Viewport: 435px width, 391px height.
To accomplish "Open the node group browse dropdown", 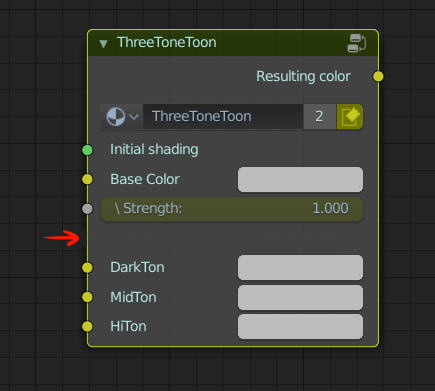I will (121, 117).
